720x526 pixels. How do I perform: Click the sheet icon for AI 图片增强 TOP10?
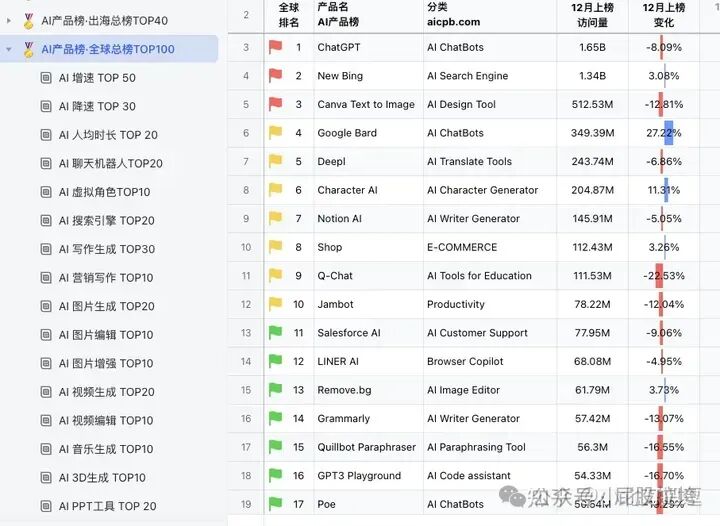(46, 364)
